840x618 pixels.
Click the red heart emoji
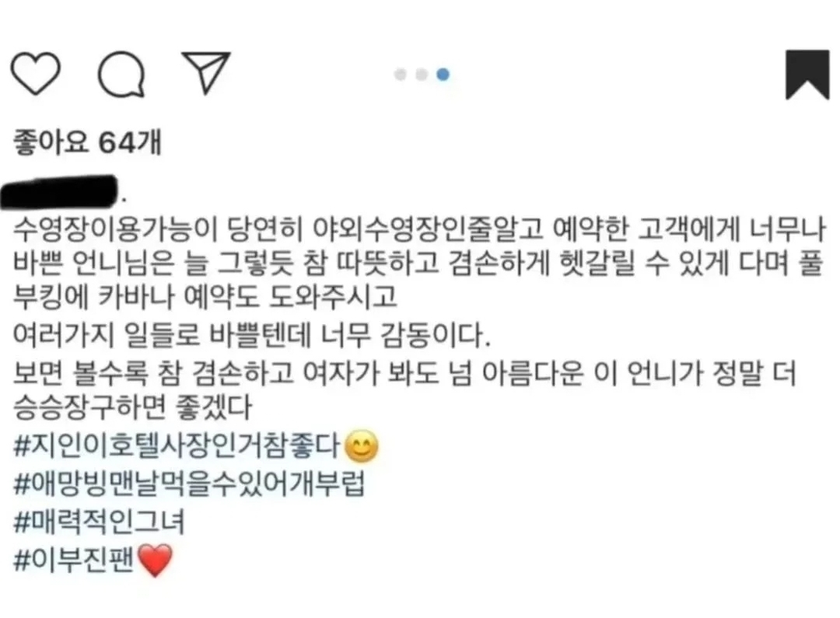[x=156, y=560]
